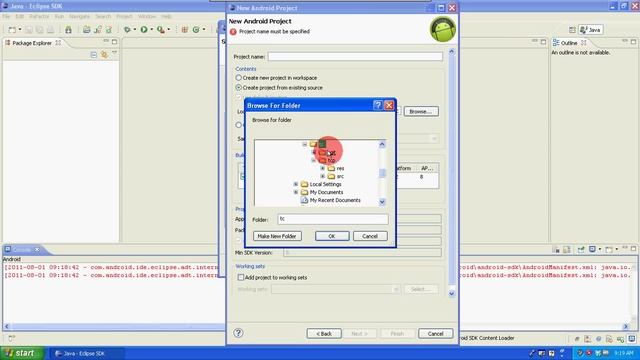Expand the Local Settings folder node
The height and width of the screenshot is (360, 640).
(x=296, y=184)
